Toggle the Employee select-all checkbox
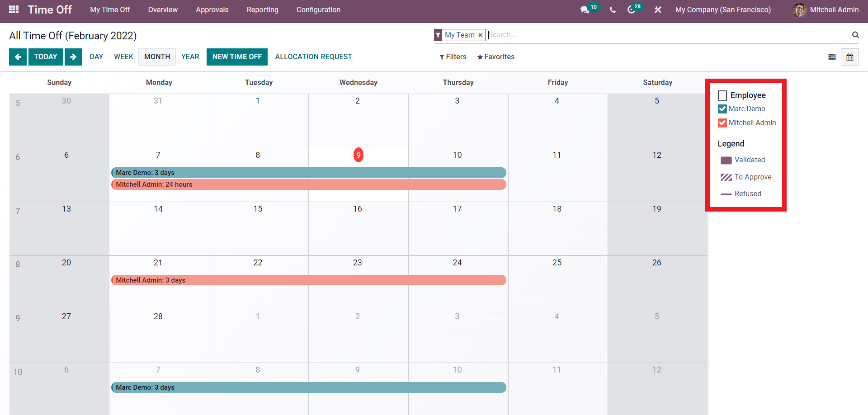This screenshot has width=868, height=415. [722, 95]
